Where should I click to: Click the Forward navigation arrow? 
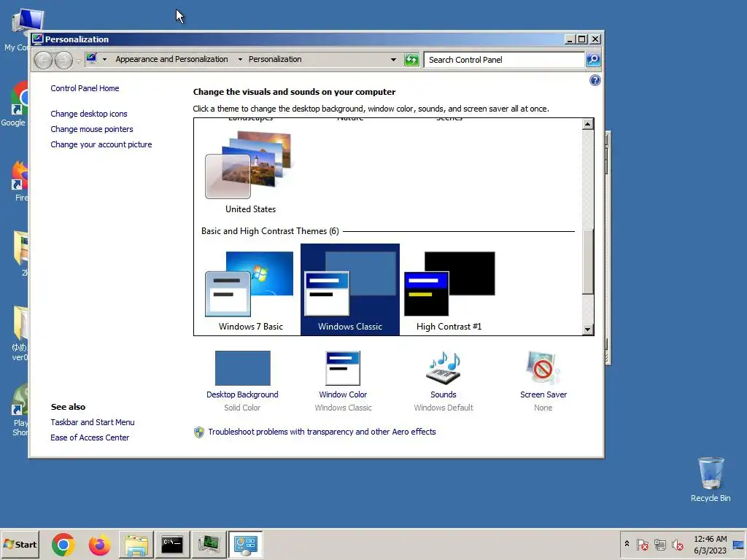click(63, 60)
